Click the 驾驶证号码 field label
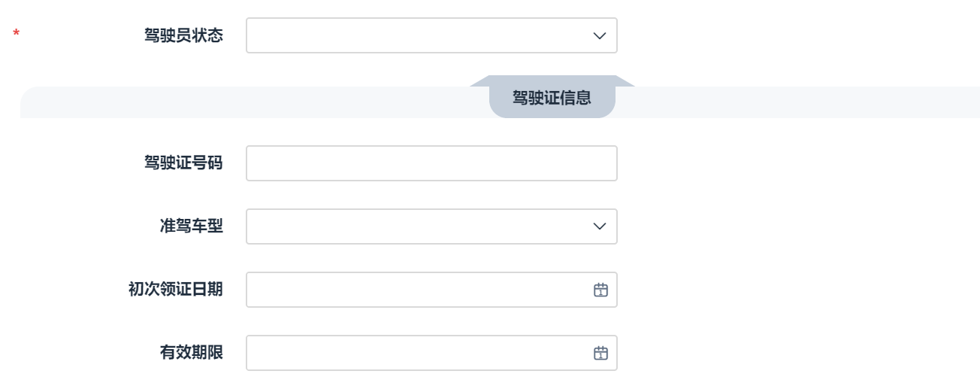The image size is (980, 383). (183, 163)
